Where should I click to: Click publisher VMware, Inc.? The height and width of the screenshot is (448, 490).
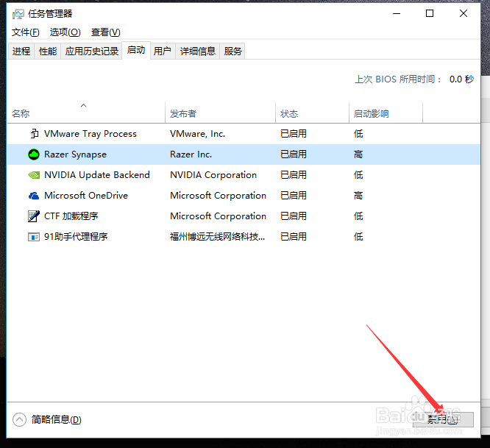click(x=197, y=134)
